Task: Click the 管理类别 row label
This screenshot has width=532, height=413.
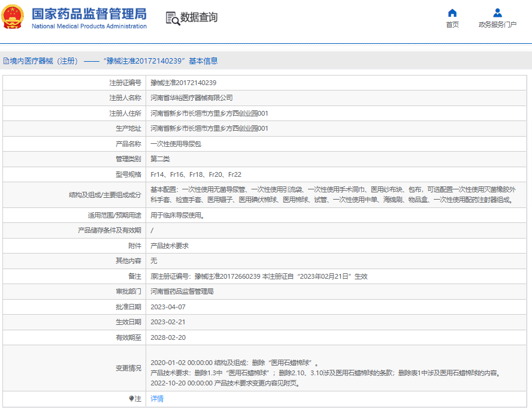Action: pos(128,159)
